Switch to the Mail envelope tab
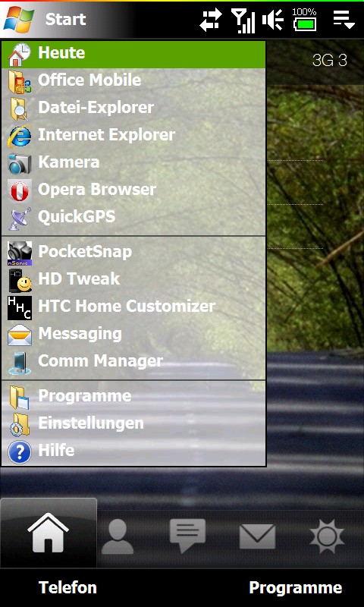364x607 pixels. [x=257, y=536]
